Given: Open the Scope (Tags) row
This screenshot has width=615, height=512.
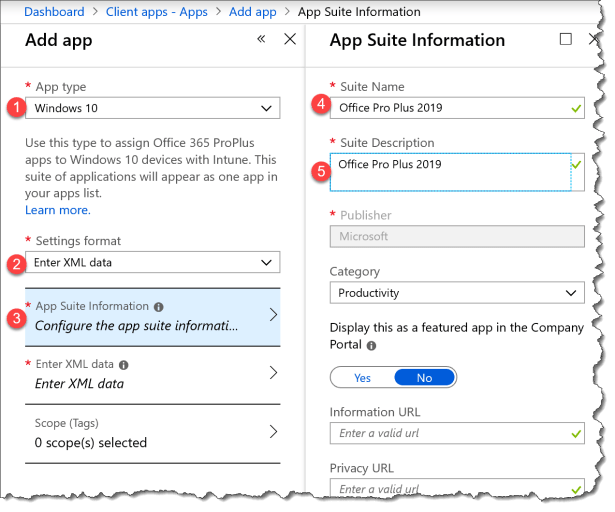Looking at the screenshot, I should (153, 434).
